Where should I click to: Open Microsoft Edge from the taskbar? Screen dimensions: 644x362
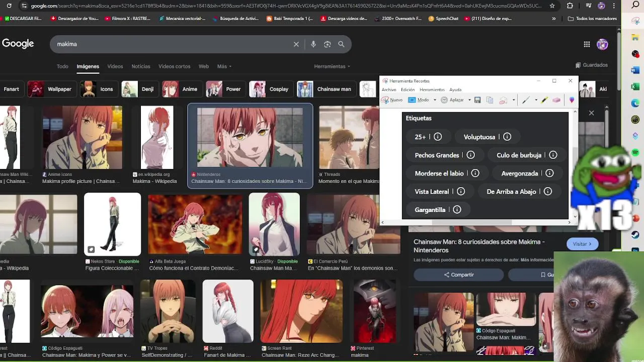(635, 104)
